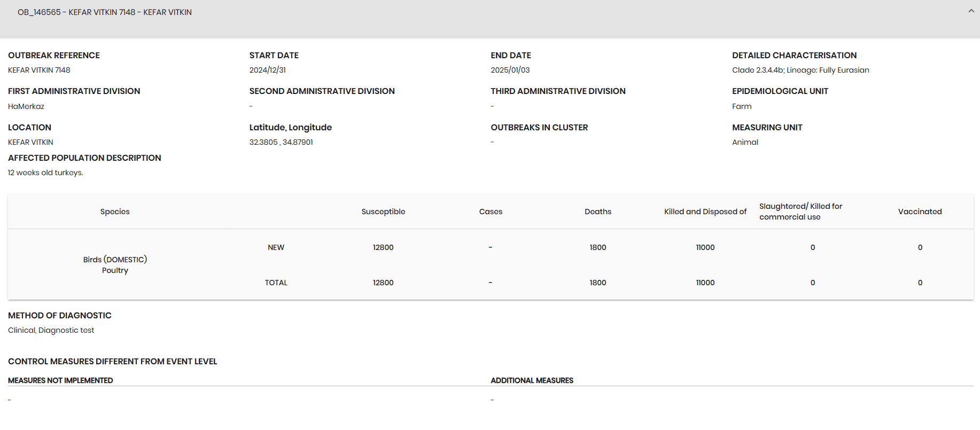This screenshot has width=980, height=430.
Task: Click the Vaccinated 0 value in TOTAL row
Action: pyautogui.click(x=920, y=283)
